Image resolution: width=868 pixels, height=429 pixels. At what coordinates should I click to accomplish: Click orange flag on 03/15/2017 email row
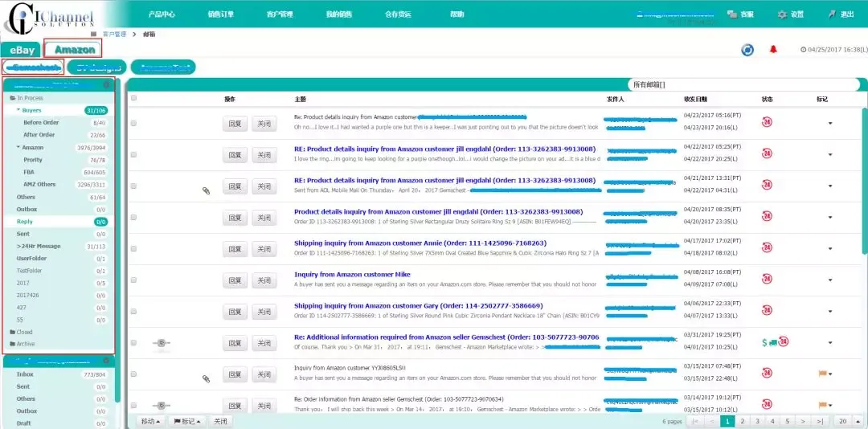point(822,374)
